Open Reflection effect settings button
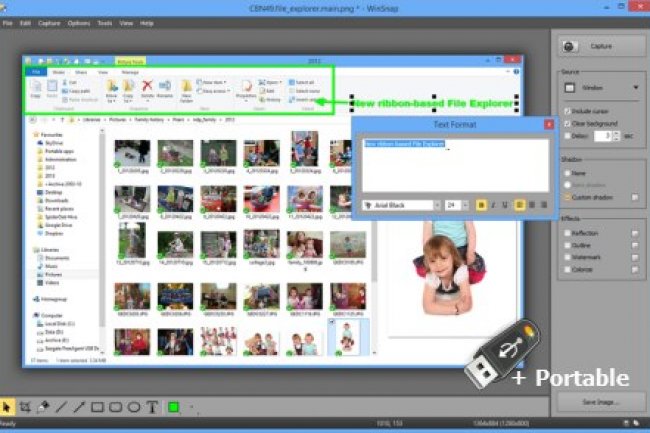Image resolution: width=650 pixels, height=433 pixels. (x=635, y=234)
